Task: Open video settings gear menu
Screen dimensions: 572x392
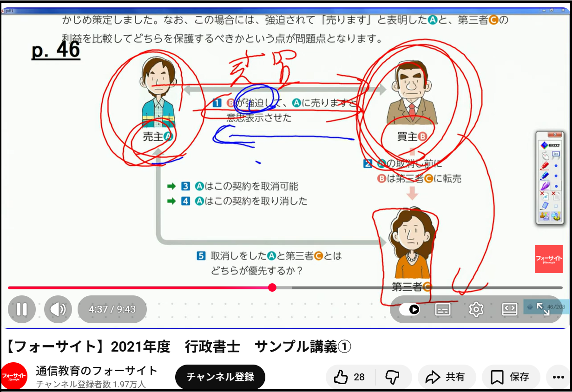Action: tap(476, 309)
